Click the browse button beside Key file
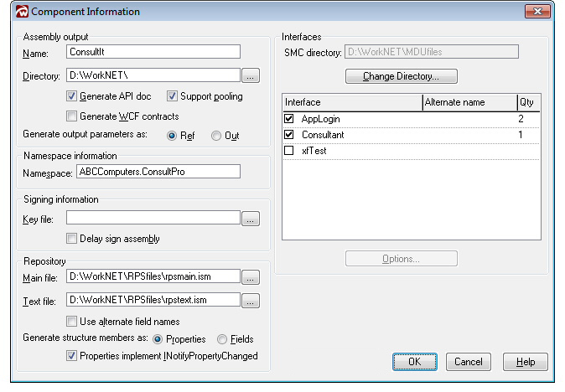 [x=250, y=219]
